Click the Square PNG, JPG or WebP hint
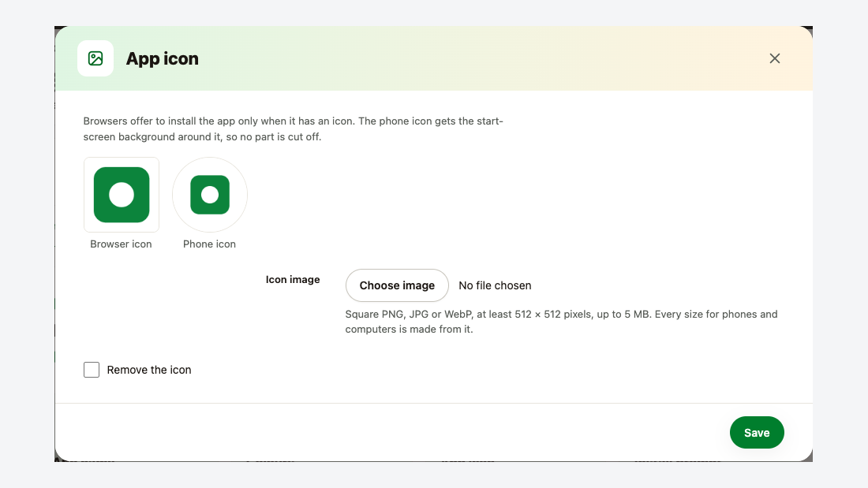868x488 pixels. tap(561, 322)
